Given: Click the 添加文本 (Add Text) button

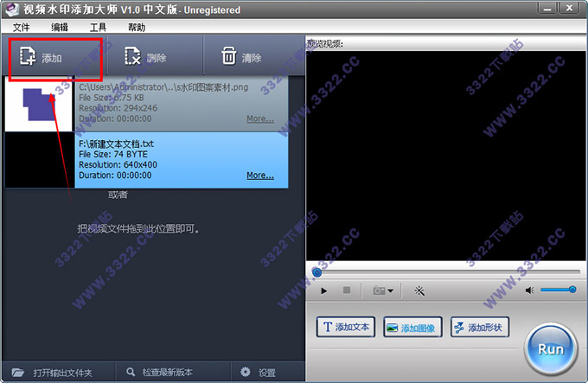Looking at the screenshot, I should 345,327.
